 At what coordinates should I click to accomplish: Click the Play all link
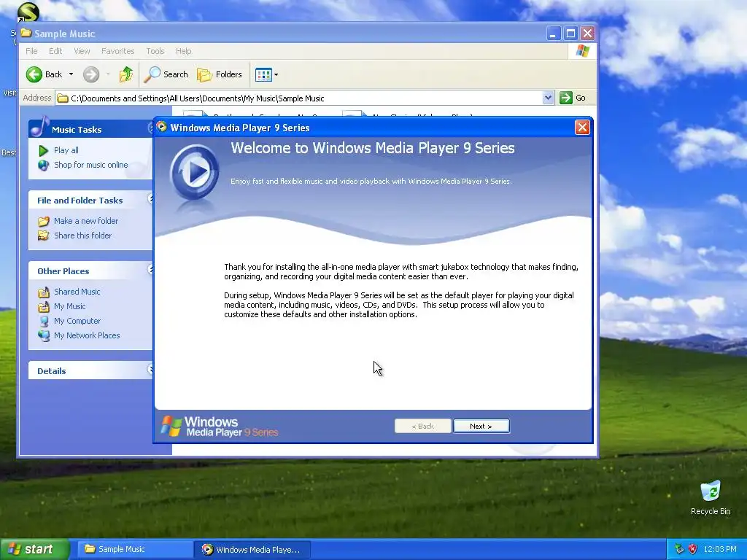point(66,150)
